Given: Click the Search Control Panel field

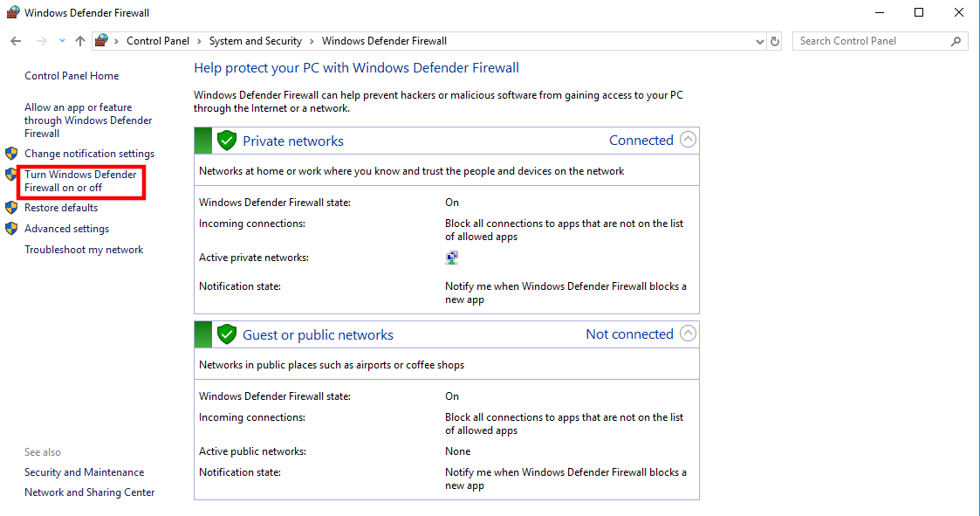Looking at the screenshot, I should (x=880, y=41).
